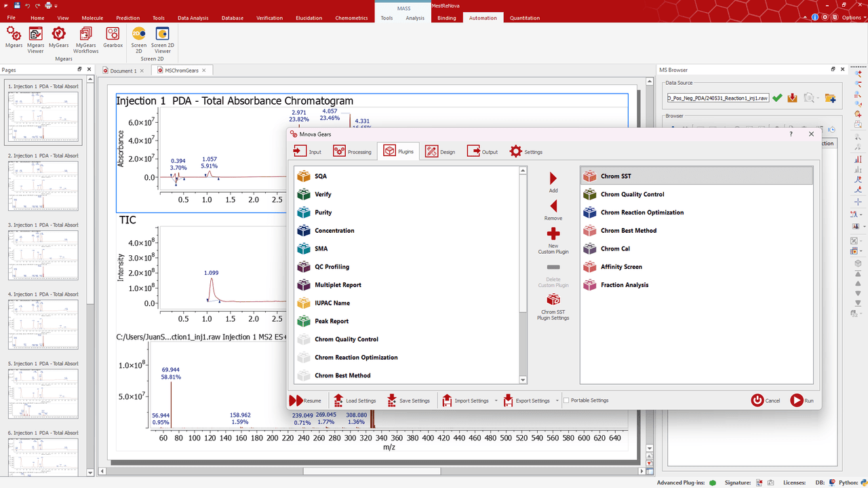Click Load Settings
The image size is (868, 488).
[354, 400]
